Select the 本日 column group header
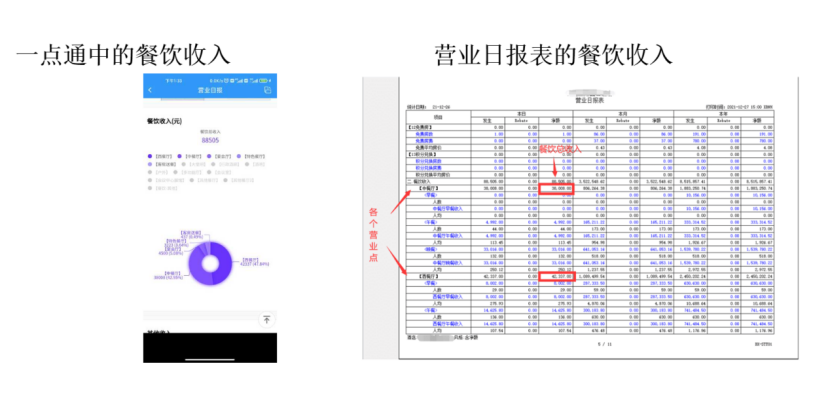The width and height of the screenshot is (831, 399). click(522, 114)
